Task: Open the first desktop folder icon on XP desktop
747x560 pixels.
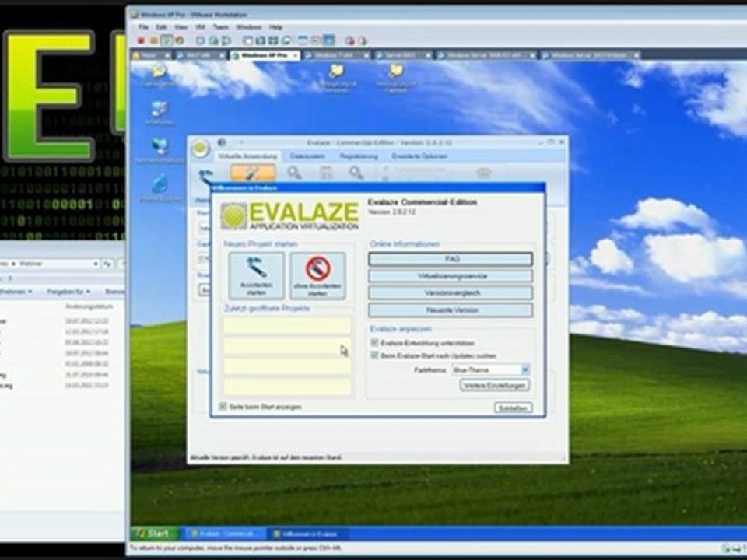Action: pos(159,72)
